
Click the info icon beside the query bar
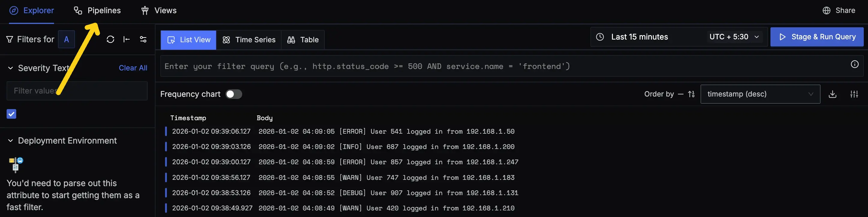[855, 64]
